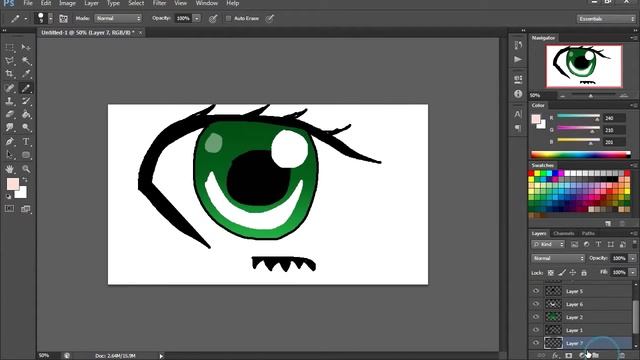Open layer filter Kind dropdown

pyautogui.click(x=548, y=244)
